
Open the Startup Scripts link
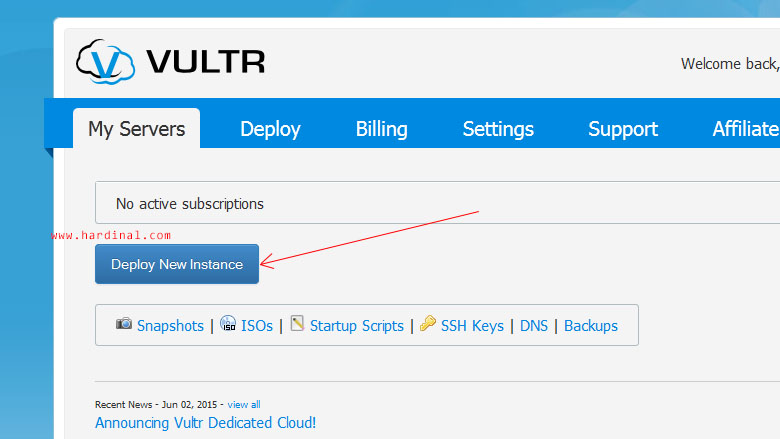[357, 326]
